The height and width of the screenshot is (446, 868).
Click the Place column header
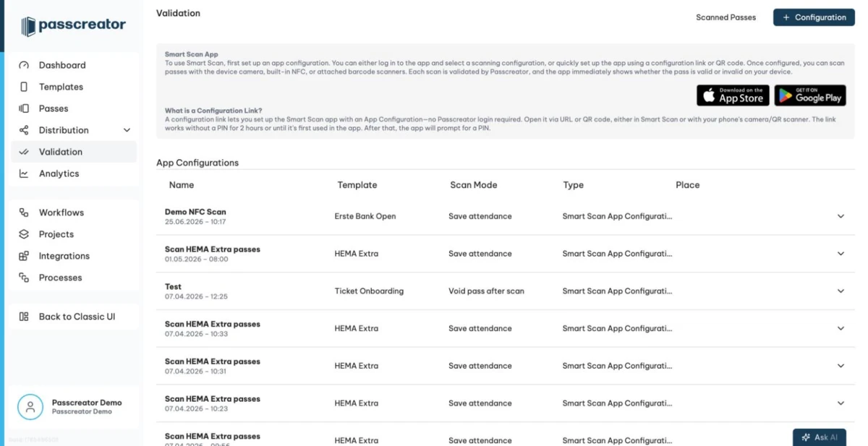click(x=688, y=185)
